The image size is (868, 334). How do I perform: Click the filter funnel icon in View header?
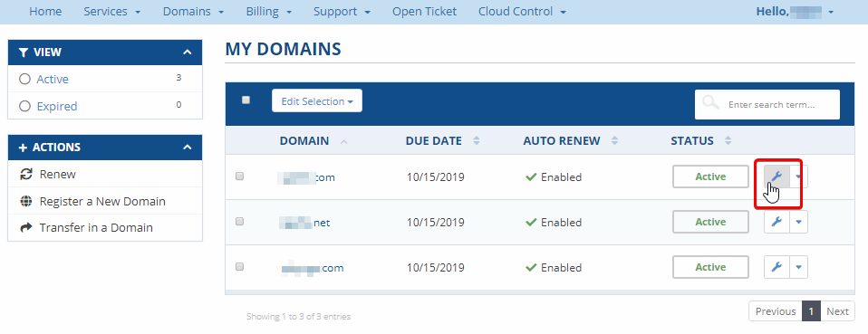(x=23, y=52)
